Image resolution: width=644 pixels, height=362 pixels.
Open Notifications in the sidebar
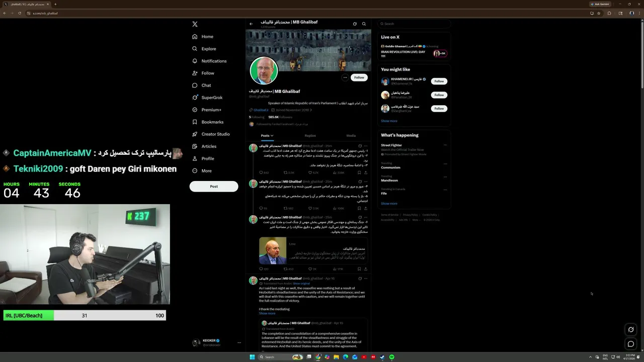(x=209, y=61)
